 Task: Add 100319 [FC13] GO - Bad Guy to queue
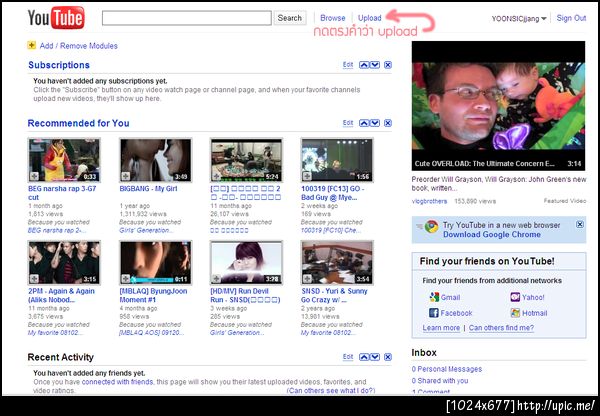click(x=307, y=176)
